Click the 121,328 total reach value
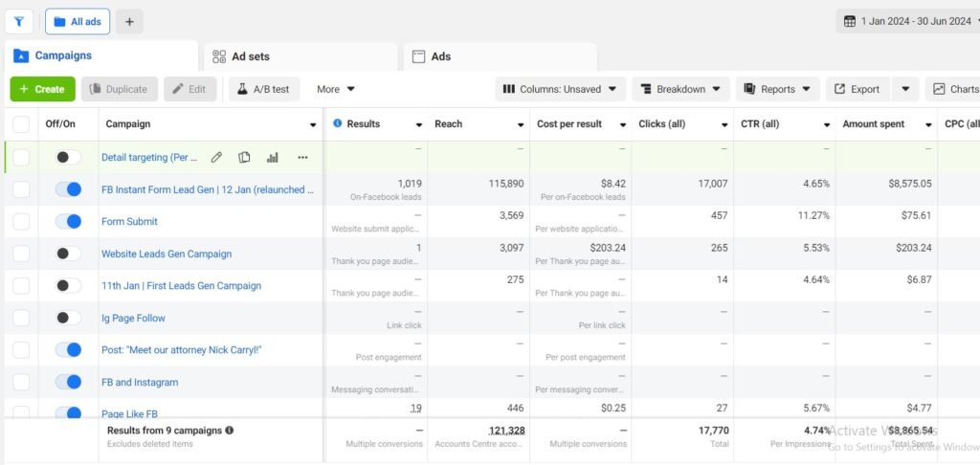Viewport: 980px width, 465px height. click(506, 431)
